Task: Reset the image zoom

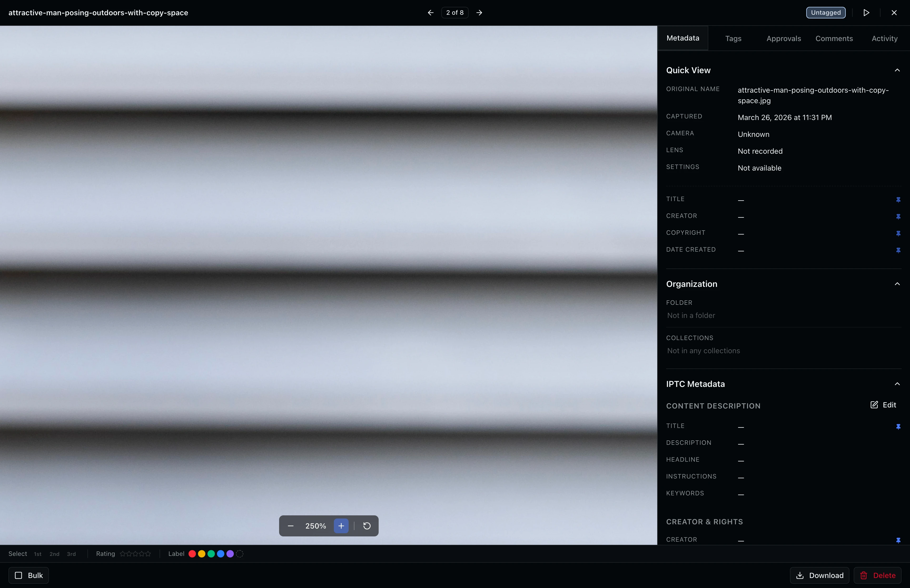Action: click(x=366, y=526)
